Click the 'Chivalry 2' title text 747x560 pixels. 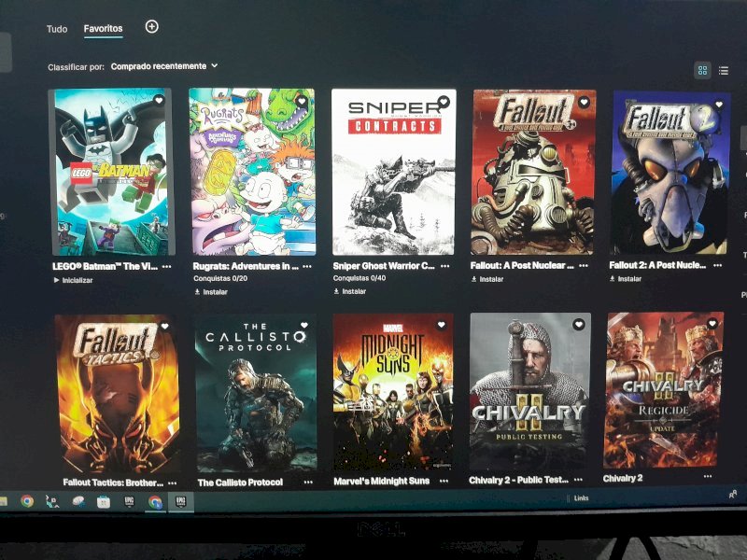(x=623, y=478)
